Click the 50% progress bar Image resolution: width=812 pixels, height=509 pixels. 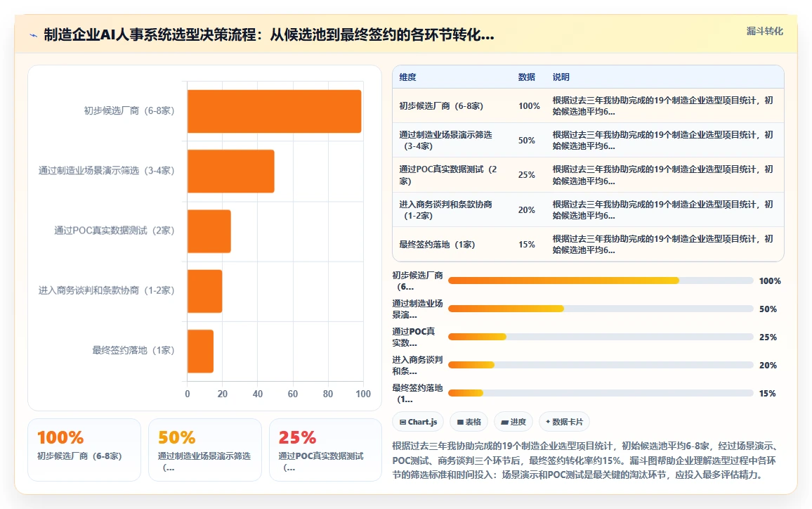[x=600, y=309]
